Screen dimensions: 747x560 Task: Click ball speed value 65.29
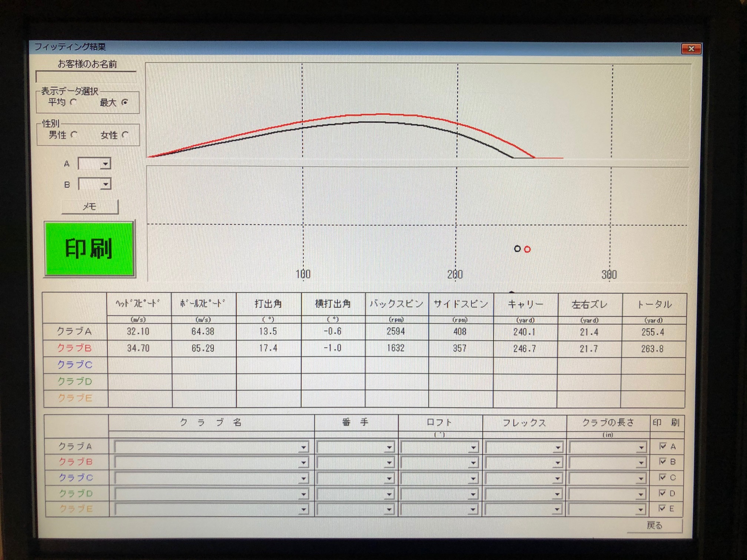point(203,348)
